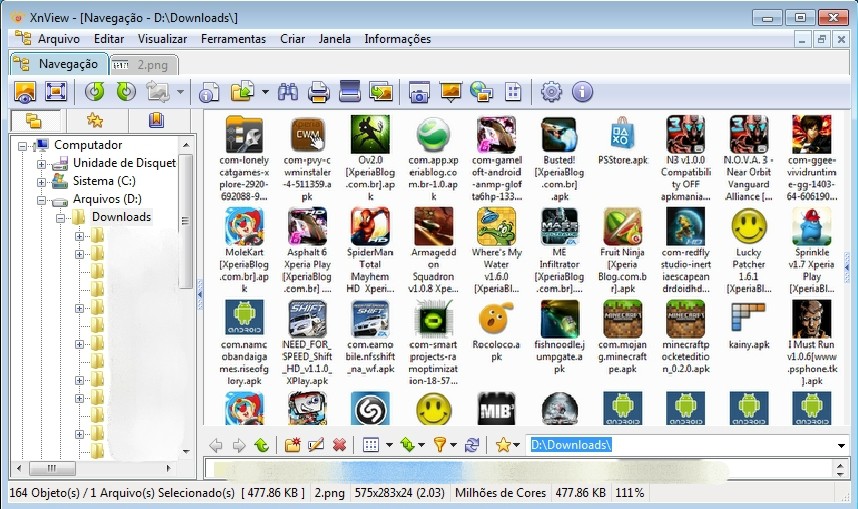Click the about info circle icon
The width and height of the screenshot is (858, 509).
582,92
